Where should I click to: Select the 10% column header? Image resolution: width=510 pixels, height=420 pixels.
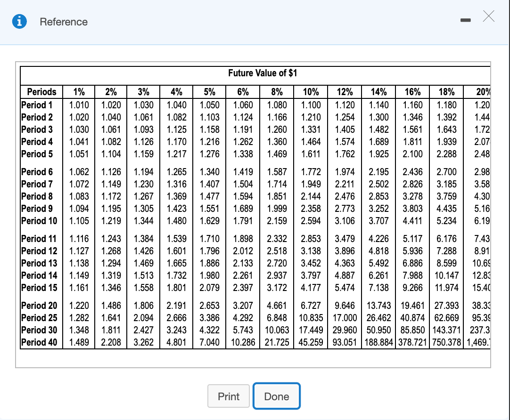click(311, 92)
